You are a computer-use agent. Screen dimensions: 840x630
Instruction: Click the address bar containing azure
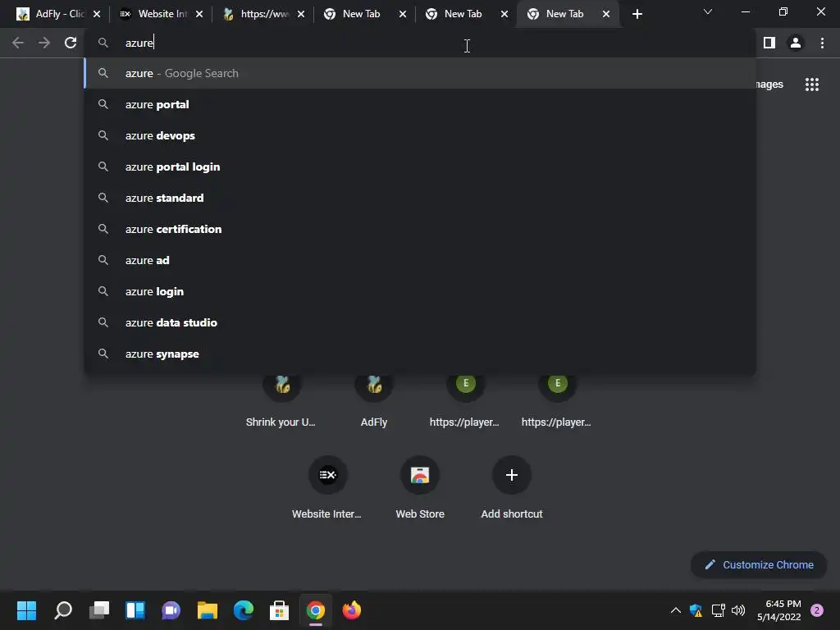pos(419,43)
